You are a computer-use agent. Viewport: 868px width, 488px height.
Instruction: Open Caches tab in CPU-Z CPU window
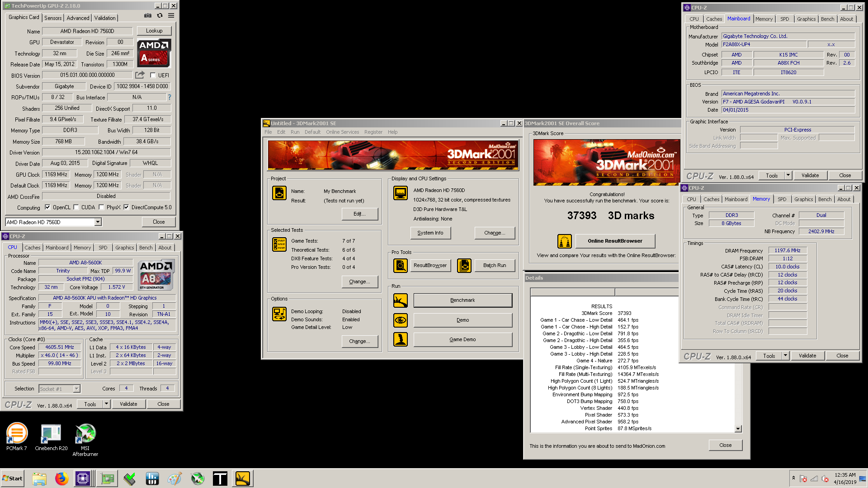[33, 248]
